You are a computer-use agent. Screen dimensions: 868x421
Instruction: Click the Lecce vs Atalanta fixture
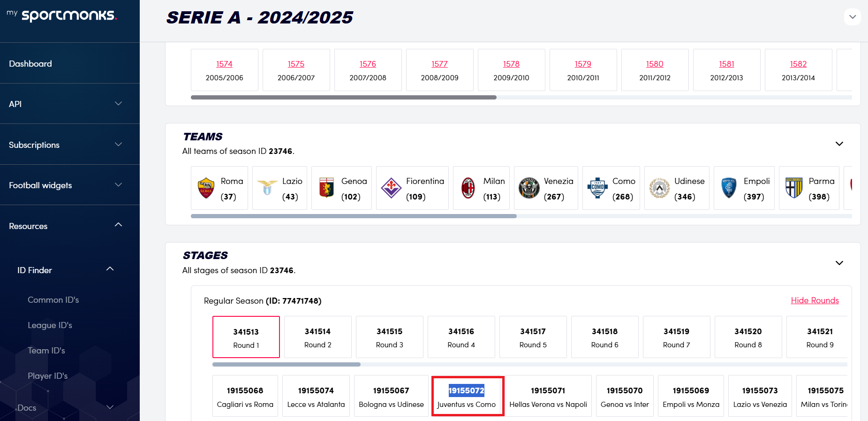tap(316, 396)
